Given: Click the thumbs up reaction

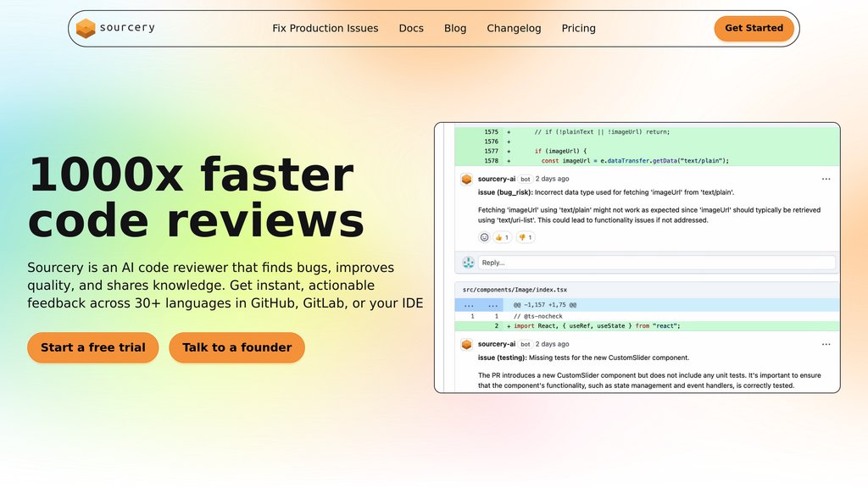Looking at the screenshot, I should [x=502, y=237].
